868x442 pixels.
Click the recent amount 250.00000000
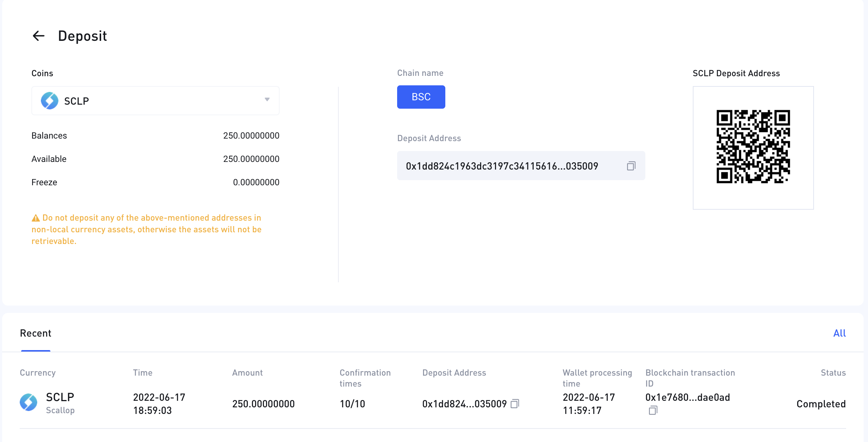pos(263,404)
